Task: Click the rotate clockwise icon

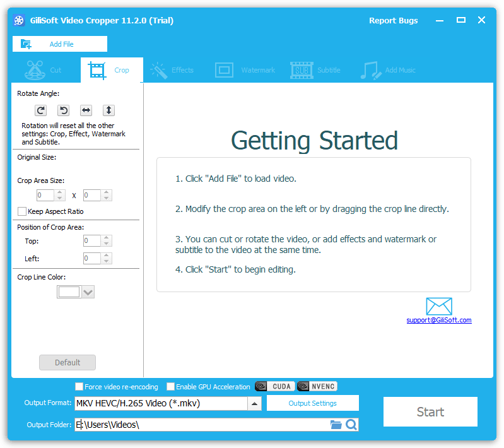Action: pos(41,110)
